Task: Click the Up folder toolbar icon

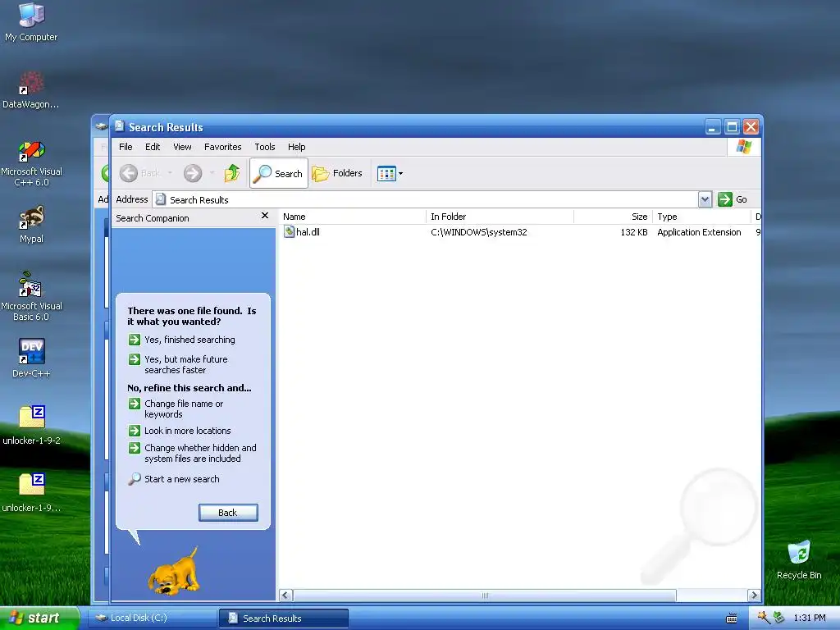Action: point(232,173)
